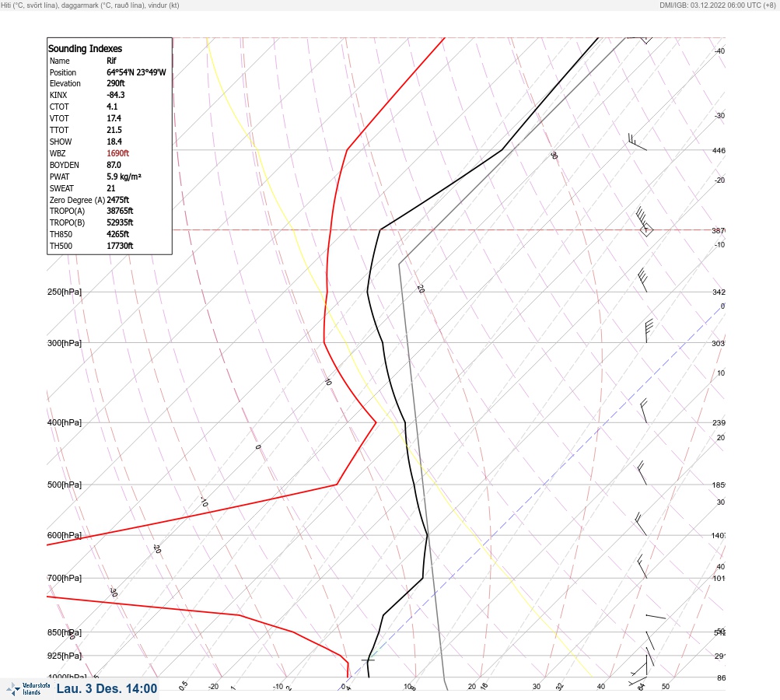Click the red WBZ value 1690ft
780x700 pixels.
pyautogui.click(x=118, y=153)
